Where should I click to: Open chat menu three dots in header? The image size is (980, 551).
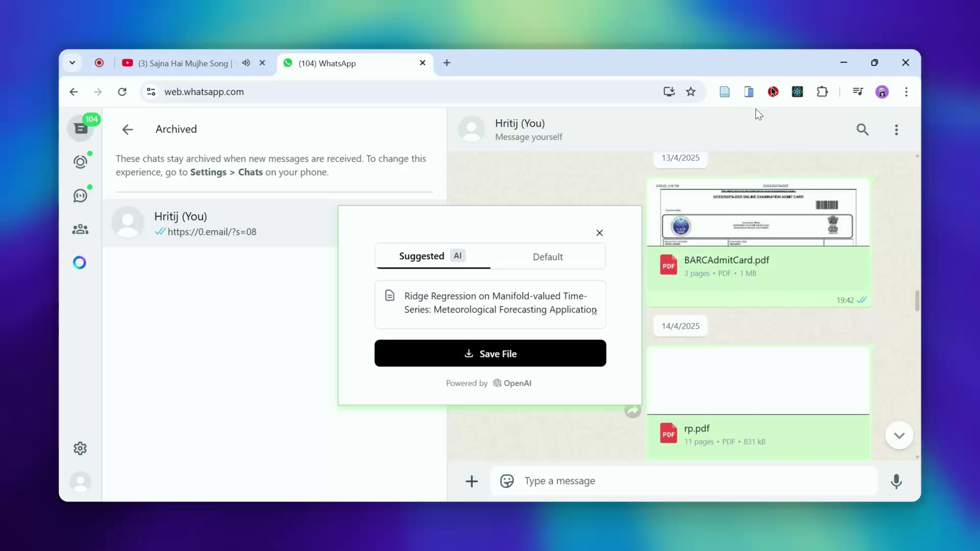(x=896, y=130)
